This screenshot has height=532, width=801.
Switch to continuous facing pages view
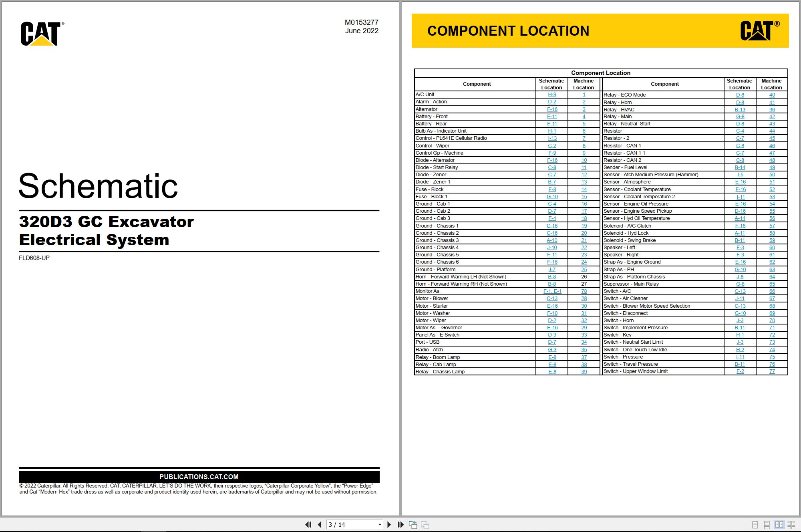pyautogui.click(x=791, y=524)
